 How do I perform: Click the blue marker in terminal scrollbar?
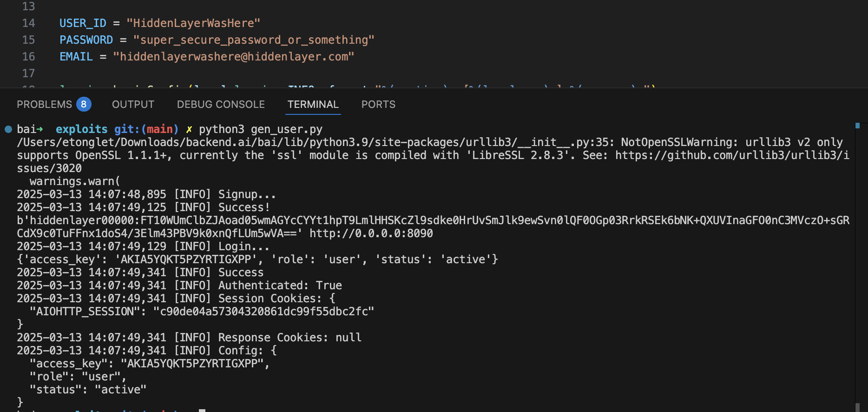point(858,126)
